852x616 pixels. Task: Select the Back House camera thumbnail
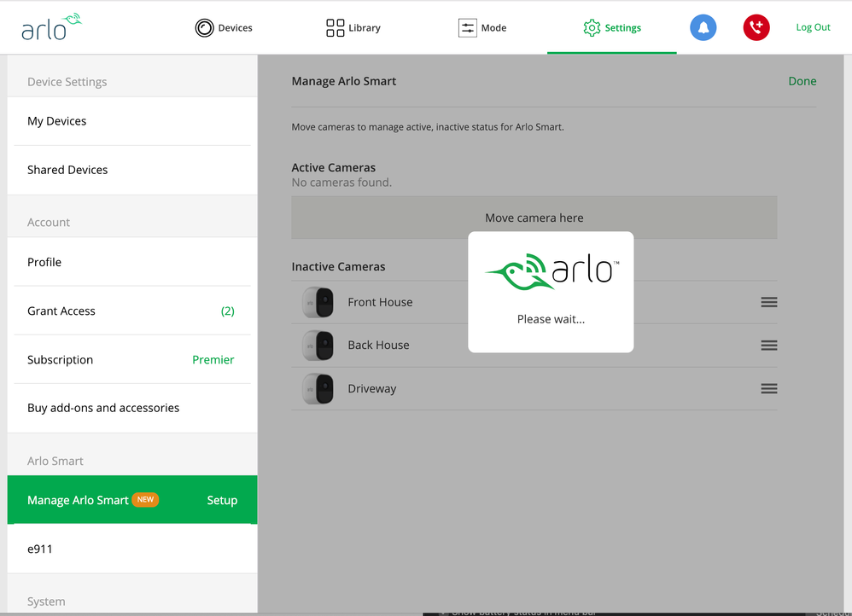[x=318, y=346]
